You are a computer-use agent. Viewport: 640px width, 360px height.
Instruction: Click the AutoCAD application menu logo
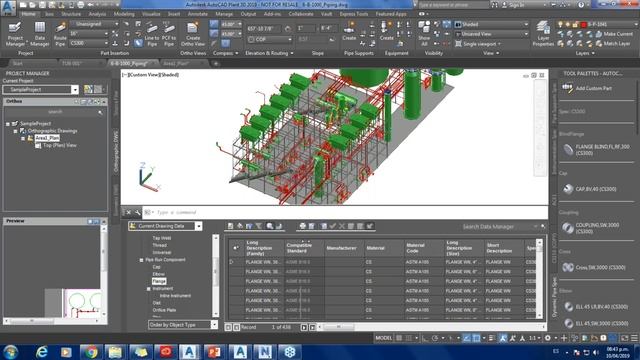pos(8,7)
